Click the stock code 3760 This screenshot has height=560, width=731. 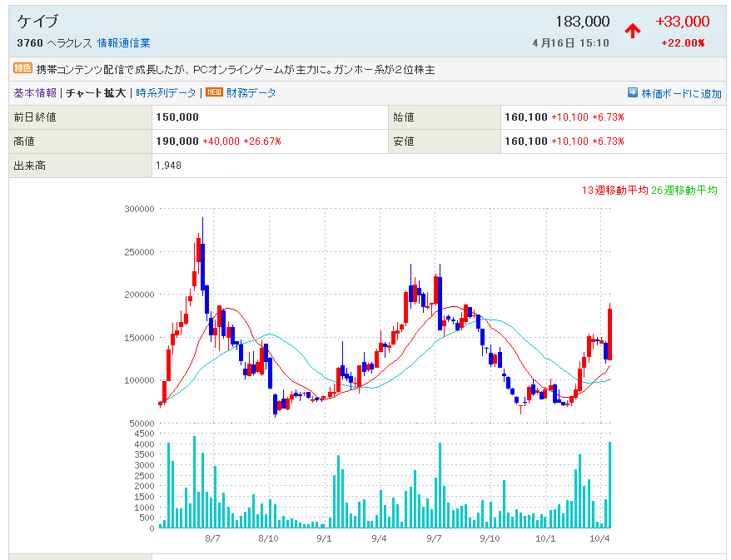click(x=29, y=42)
